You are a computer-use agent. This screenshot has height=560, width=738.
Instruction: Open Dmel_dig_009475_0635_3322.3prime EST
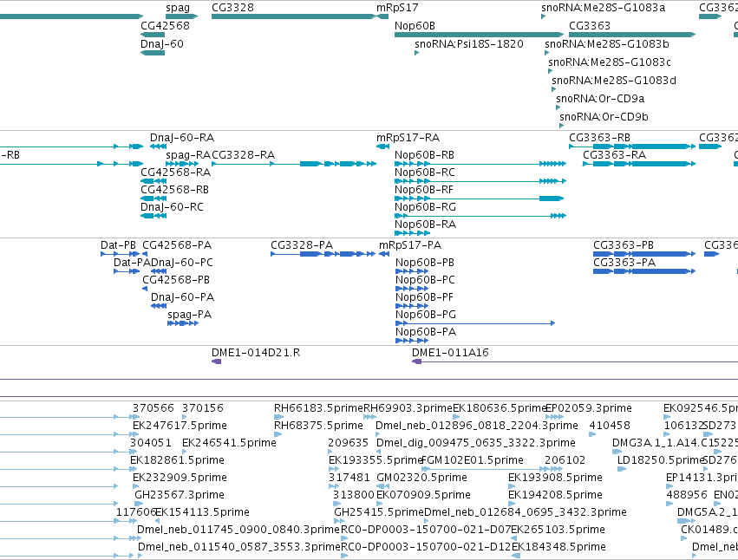[378, 452]
